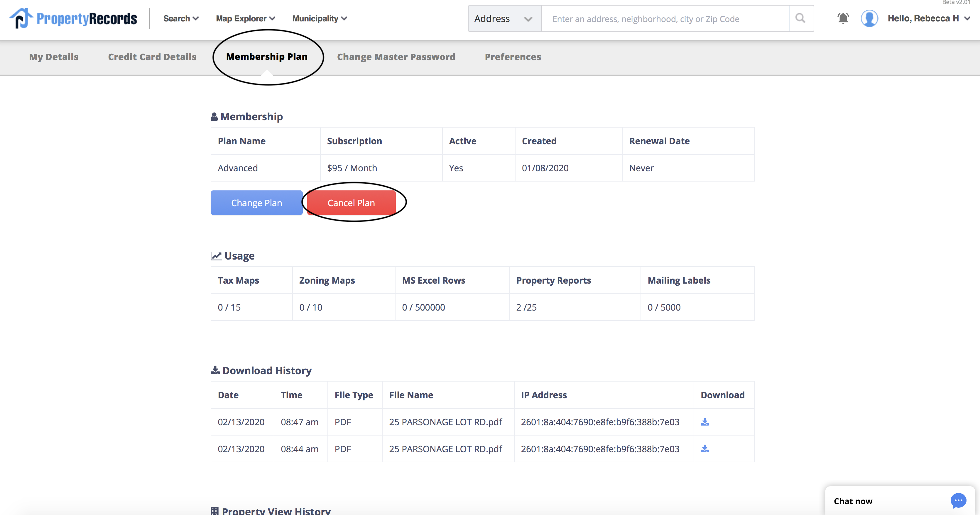Click the PropertyRecords logo
Image resolution: width=980 pixels, height=515 pixels.
pos(73,18)
